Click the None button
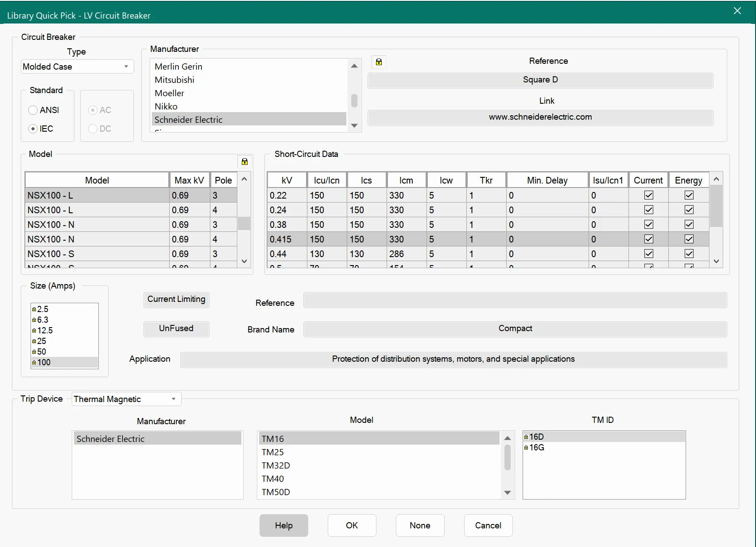 (x=419, y=525)
